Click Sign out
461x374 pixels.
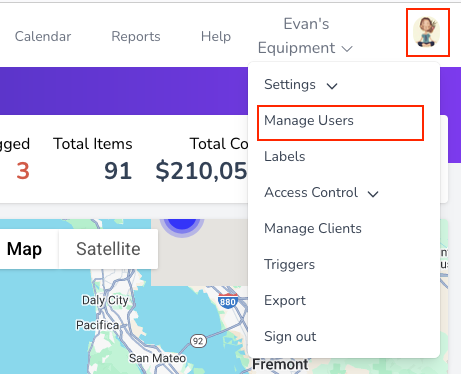coord(290,337)
